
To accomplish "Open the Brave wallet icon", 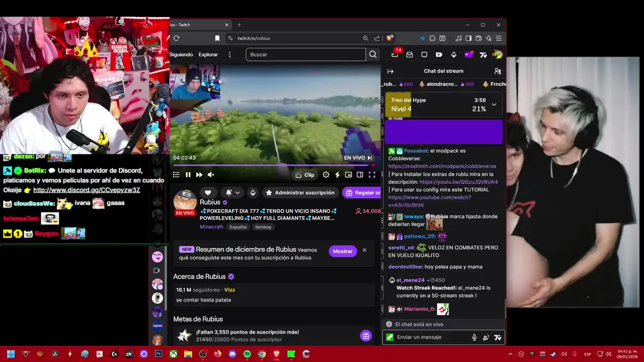I will pos(478,38).
